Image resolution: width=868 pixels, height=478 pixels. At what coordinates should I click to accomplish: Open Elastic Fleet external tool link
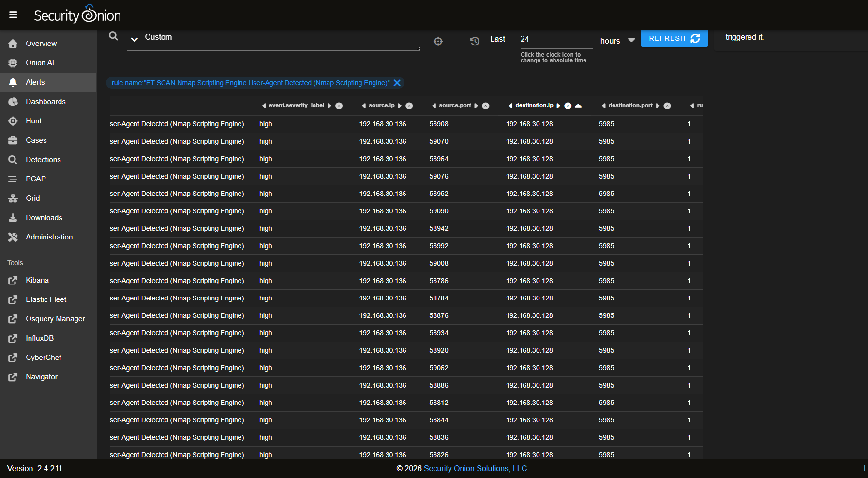48,299
